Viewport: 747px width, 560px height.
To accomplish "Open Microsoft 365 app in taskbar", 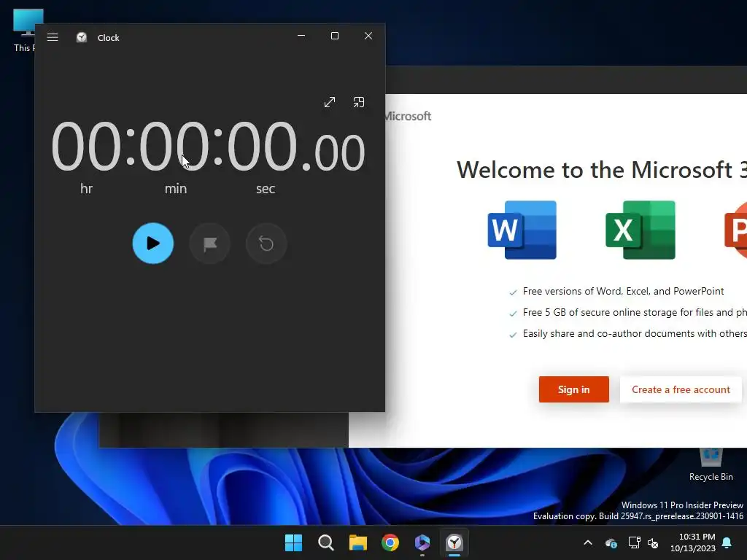I will (x=422, y=542).
